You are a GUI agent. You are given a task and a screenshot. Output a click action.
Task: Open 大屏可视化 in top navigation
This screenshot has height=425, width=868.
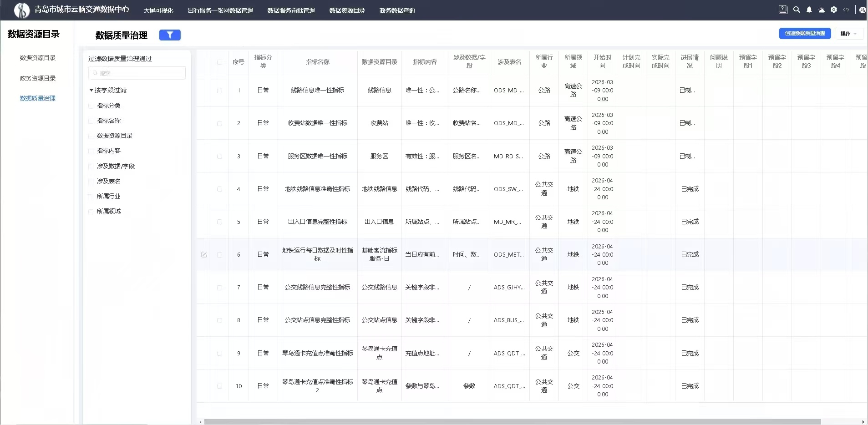coord(158,10)
